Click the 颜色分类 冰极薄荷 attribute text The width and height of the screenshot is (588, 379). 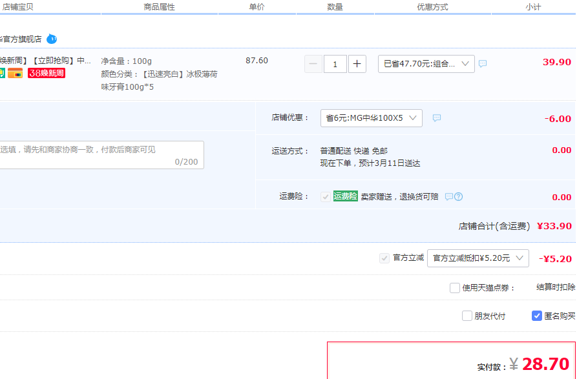160,81
